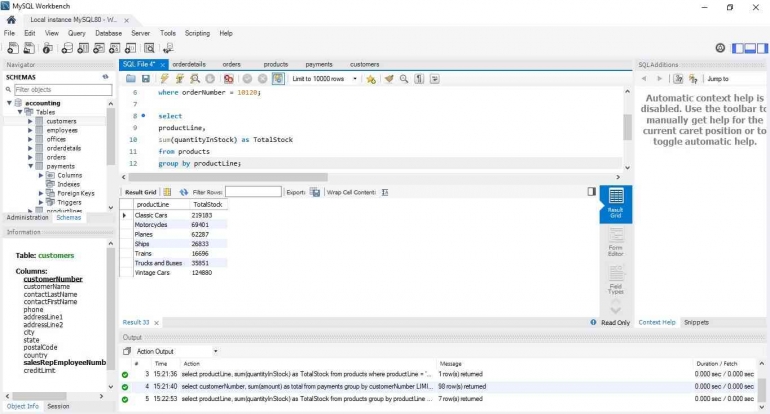
Task: Toggle auto-commit mode button
Action: 278,79
